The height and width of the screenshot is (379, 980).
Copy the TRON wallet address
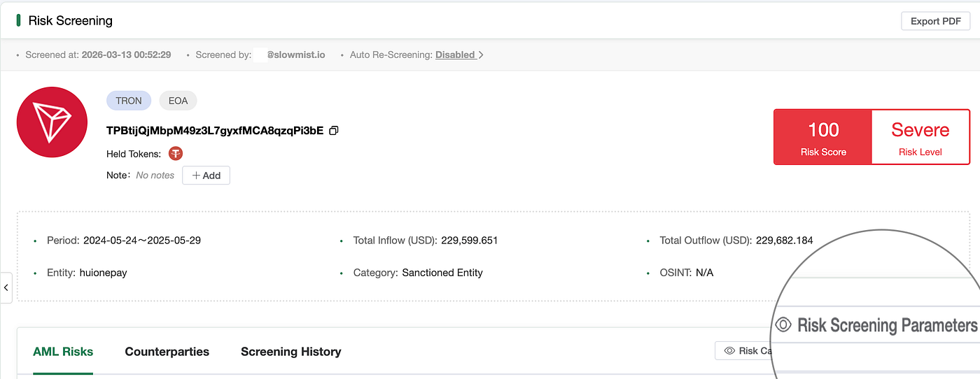(334, 131)
